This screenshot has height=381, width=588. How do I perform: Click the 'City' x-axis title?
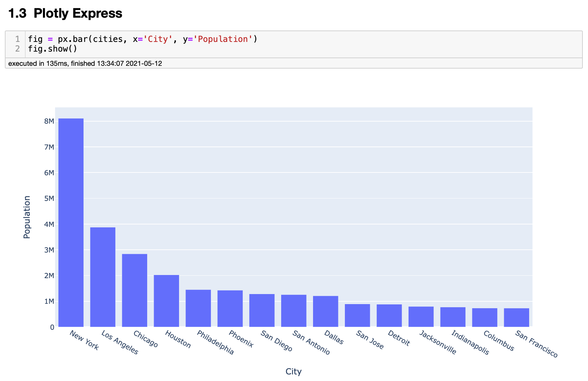[x=294, y=371]
